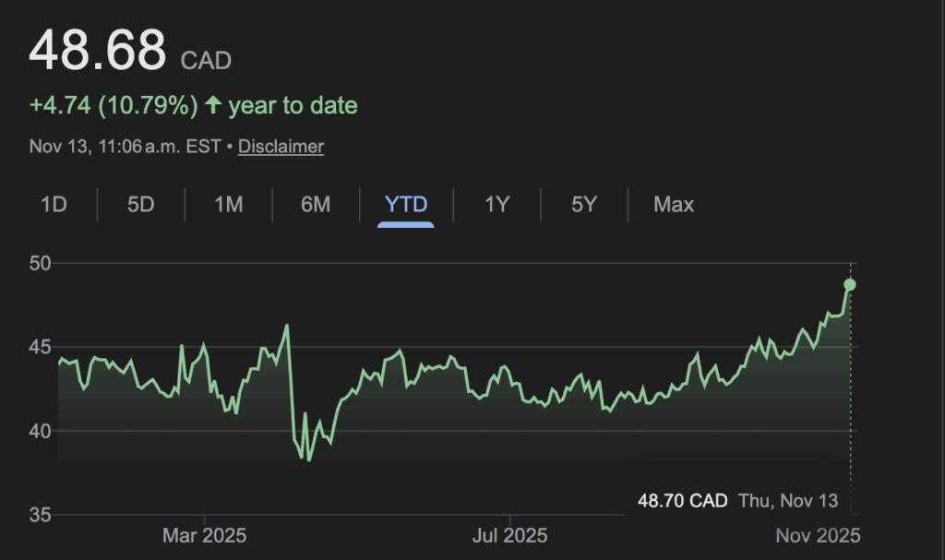Viewport: 945px width, 560px height.
Task: Click the current price dot on chart
Action: [850, 284]
